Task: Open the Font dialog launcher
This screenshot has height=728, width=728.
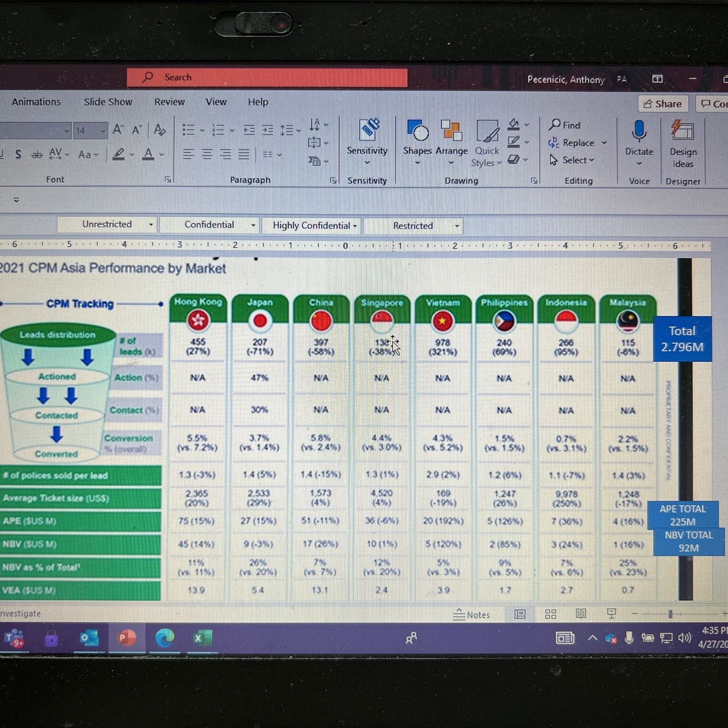Action: click(x=168, y=180)
